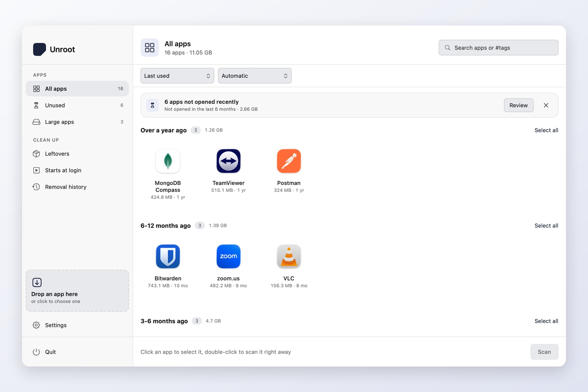Image resolution: width=588 pixels, height=392 pixels.
Task: Click the All apps grid header icon
Action: click(149, 48)
